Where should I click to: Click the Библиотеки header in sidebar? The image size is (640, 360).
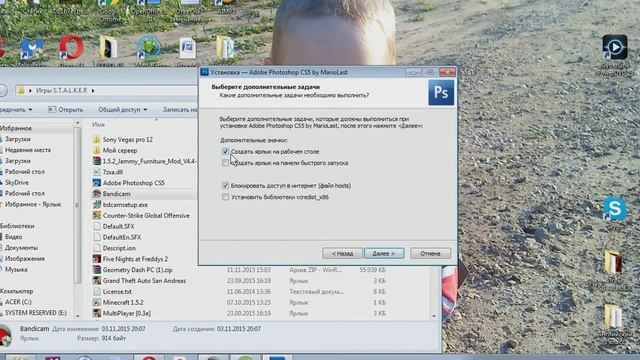[x=17, y=226]
